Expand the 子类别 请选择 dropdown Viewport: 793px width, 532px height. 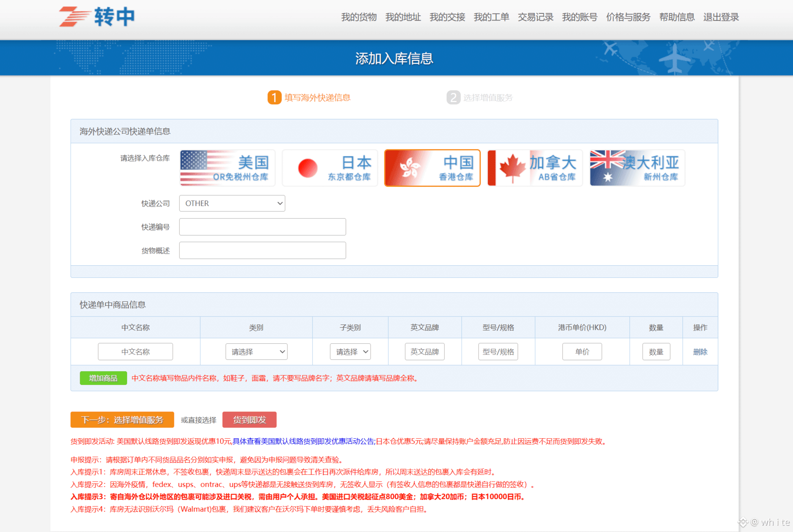tap(350, 352)
